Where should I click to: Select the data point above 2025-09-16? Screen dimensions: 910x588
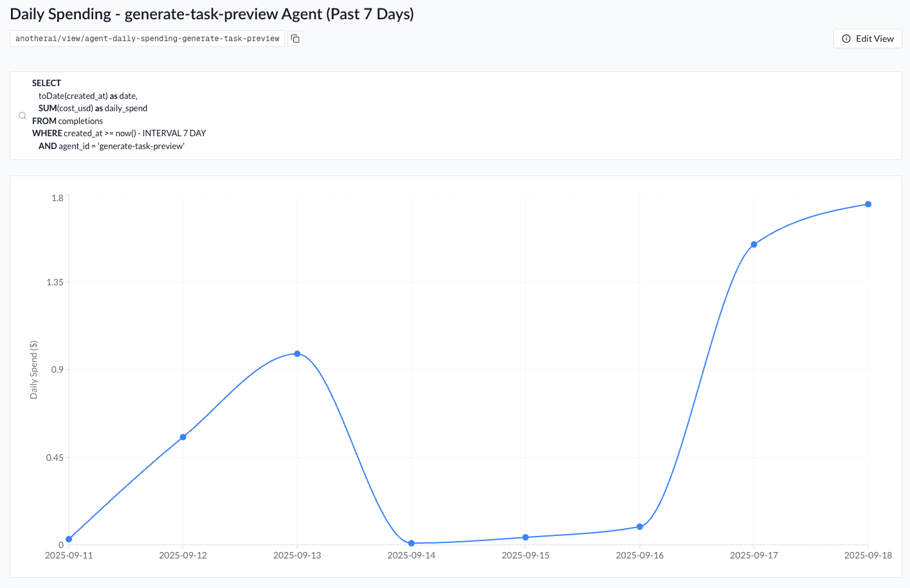640,526
